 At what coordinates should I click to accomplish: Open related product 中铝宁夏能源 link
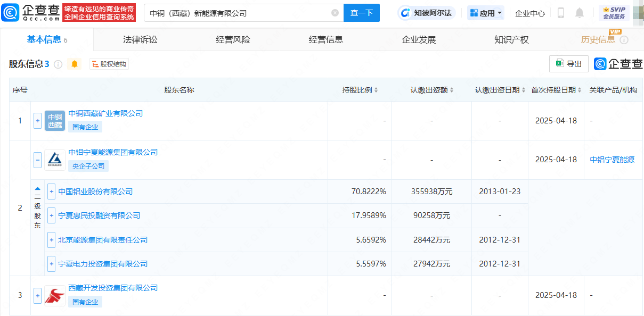coord(612,160)
